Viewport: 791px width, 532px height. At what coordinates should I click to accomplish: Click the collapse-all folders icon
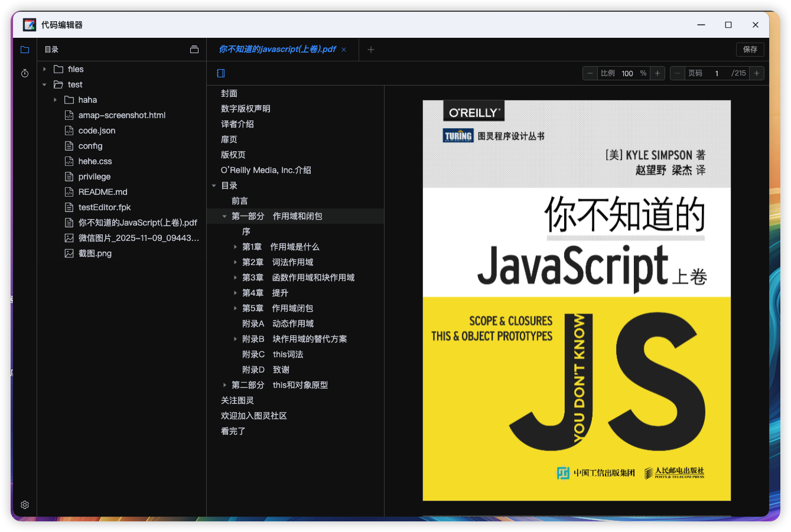(194, 50)
